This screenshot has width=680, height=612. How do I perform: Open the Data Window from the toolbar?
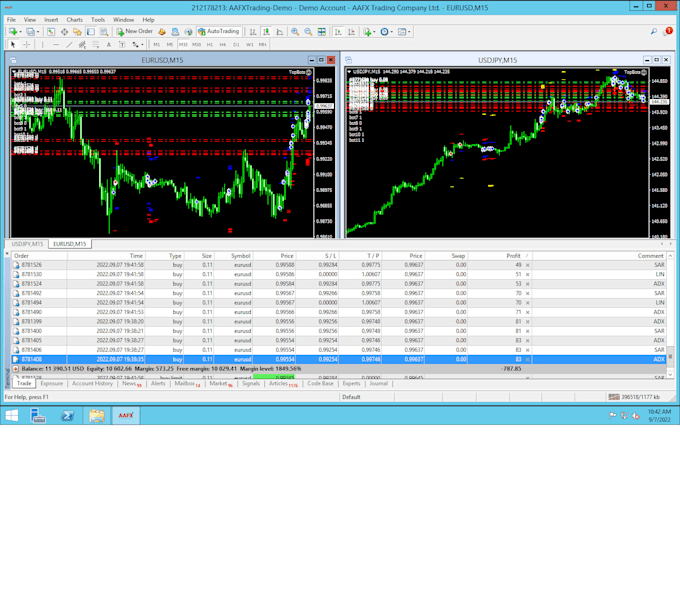(x=64, y=32)
